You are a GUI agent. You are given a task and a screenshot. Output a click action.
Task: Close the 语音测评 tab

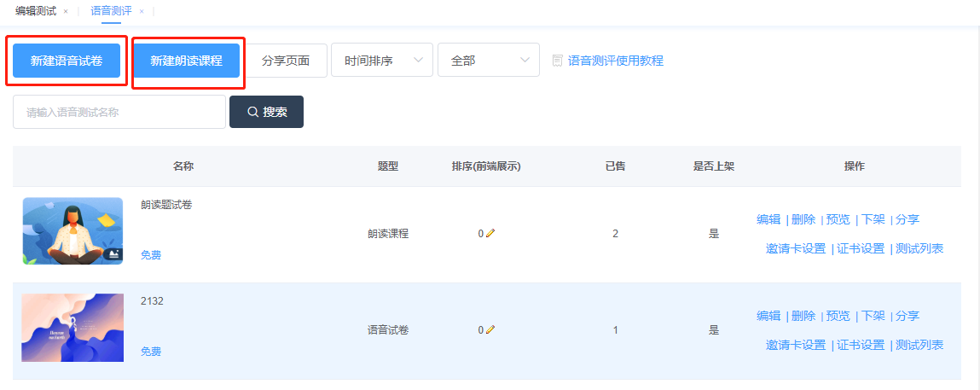coord(142,11)
